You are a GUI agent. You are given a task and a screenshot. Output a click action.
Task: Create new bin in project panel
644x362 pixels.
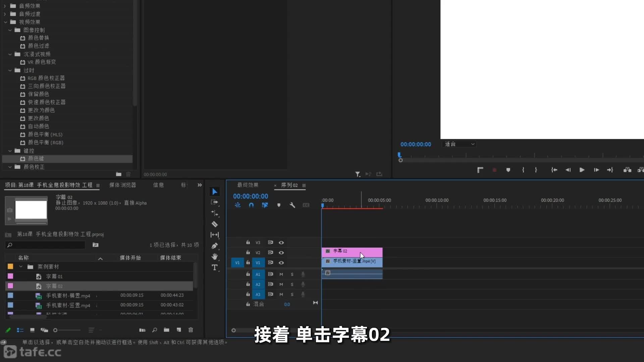pos(166,330)
